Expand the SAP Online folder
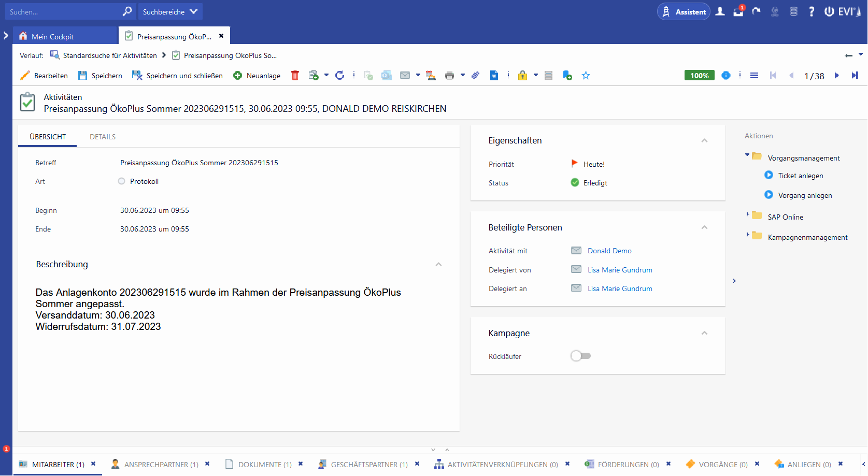 [748, 214]
